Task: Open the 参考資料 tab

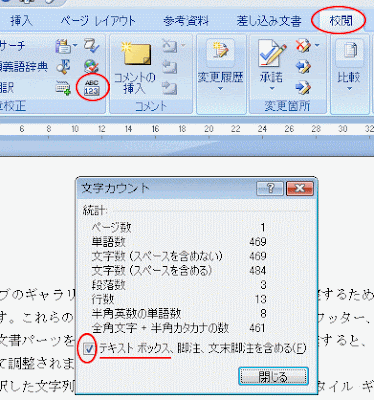Action: [x=186, y=21]
